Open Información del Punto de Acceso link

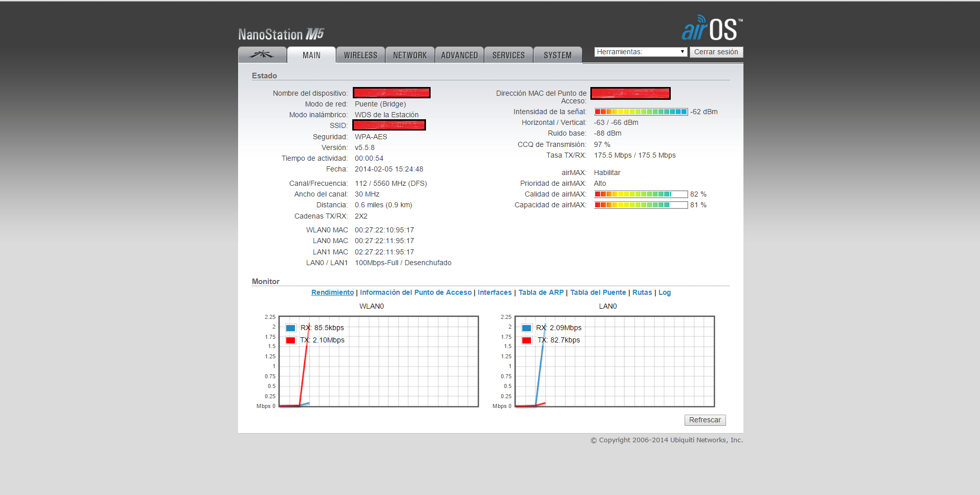tap(415, 293)
